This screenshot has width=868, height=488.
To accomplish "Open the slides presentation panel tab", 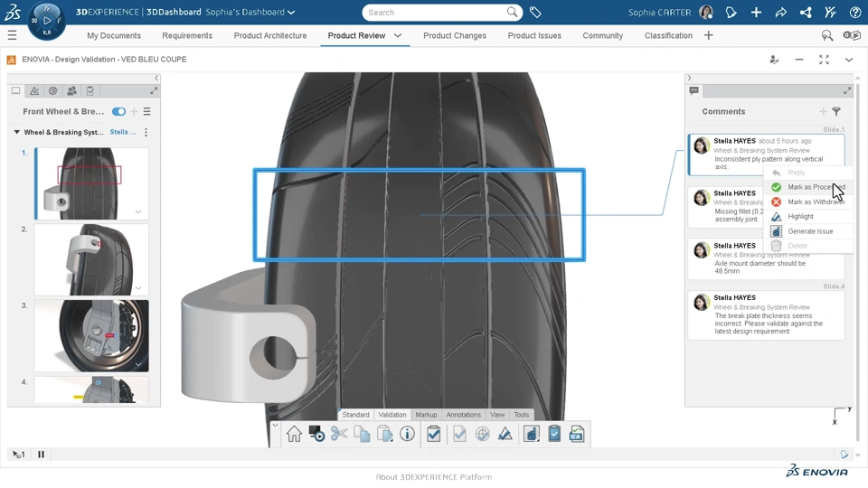I will pyautogui.click(x=16, y=90).
